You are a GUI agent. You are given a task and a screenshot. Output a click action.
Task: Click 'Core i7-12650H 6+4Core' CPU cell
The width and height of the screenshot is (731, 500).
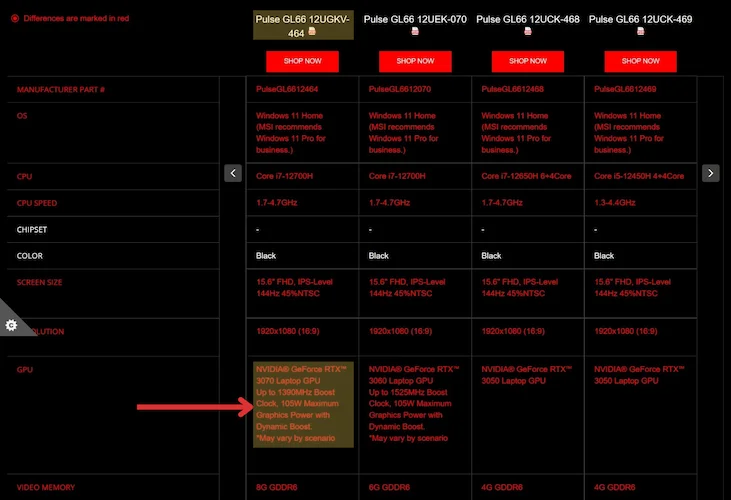point(526,176)
